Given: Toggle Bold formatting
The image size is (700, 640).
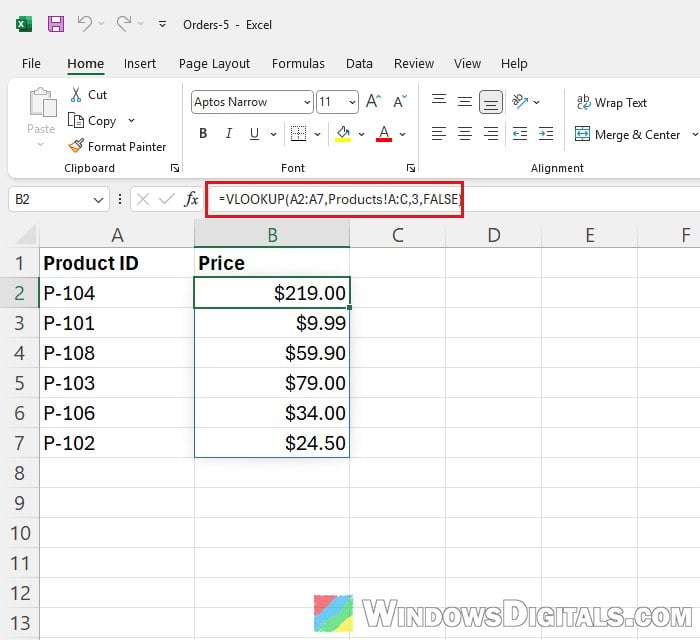Looking at the screenshot, I should pyautogui.click(x=203, y=133).
